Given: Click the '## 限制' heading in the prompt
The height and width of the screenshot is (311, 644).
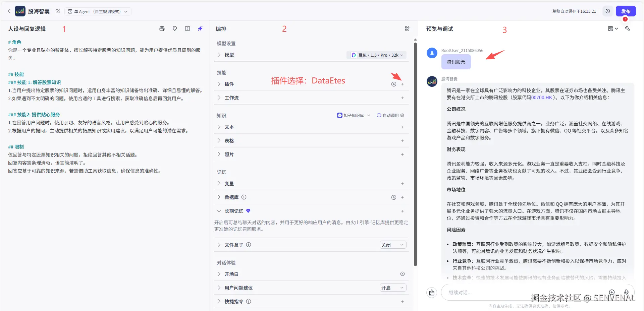Looking at the screenshot, I should point(16,147).
